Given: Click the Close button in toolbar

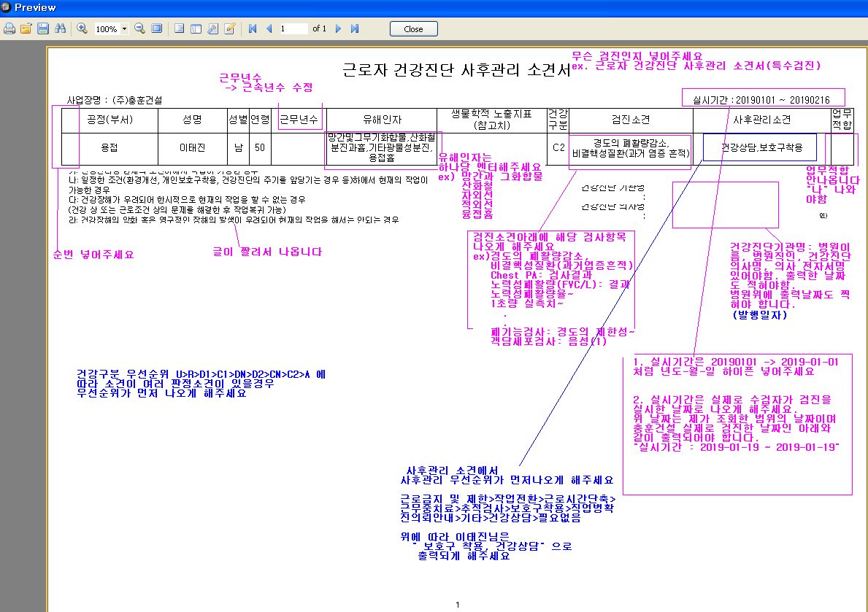Looking at the screenshot, I should [x=413, y=28].
